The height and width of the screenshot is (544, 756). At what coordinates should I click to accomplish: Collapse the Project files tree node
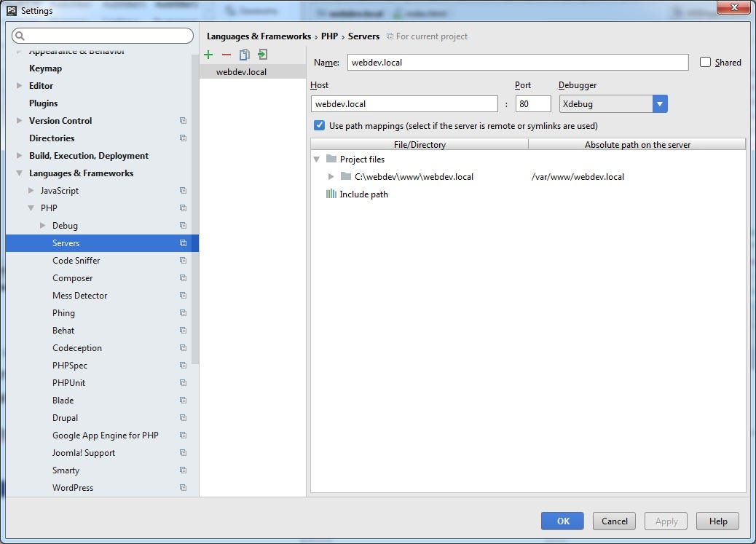coord(315,159)
